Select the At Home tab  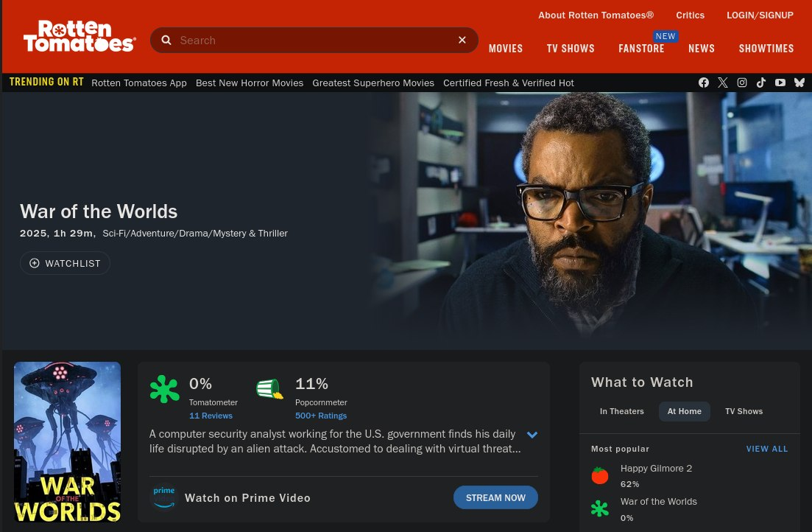click(684, 411)
